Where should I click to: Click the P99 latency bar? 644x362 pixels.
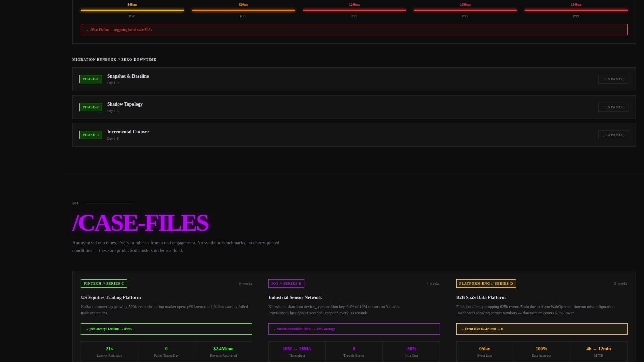pos(576,10)
